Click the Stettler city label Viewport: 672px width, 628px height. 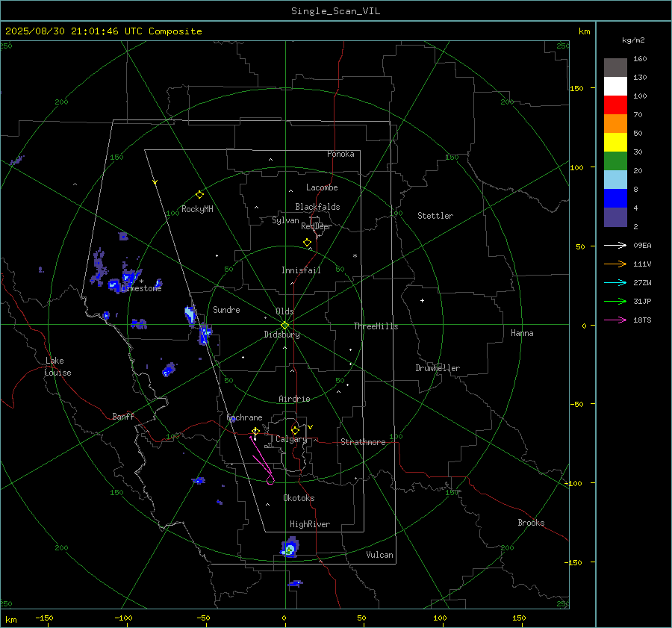point(435,216)
